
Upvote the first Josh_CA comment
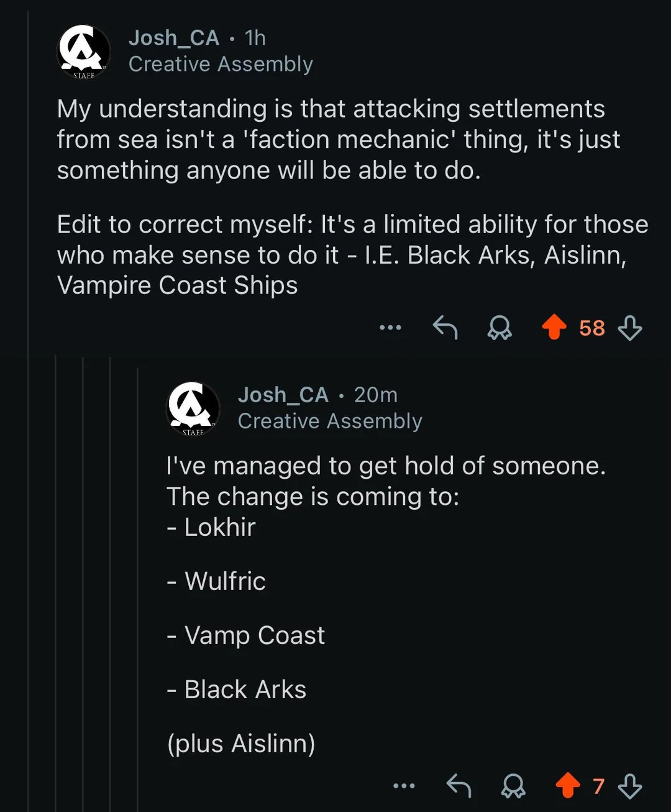(554, 327)
